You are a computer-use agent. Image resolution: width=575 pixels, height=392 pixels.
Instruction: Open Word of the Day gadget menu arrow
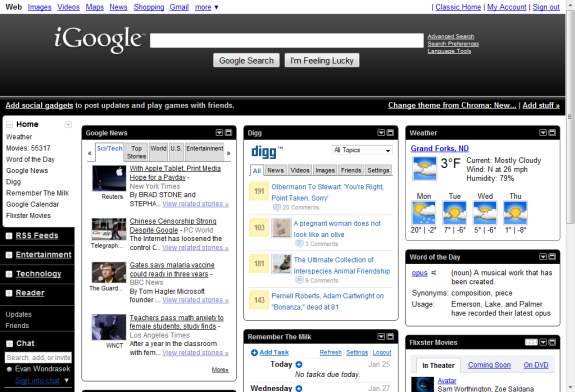click(x=543, y=257)
